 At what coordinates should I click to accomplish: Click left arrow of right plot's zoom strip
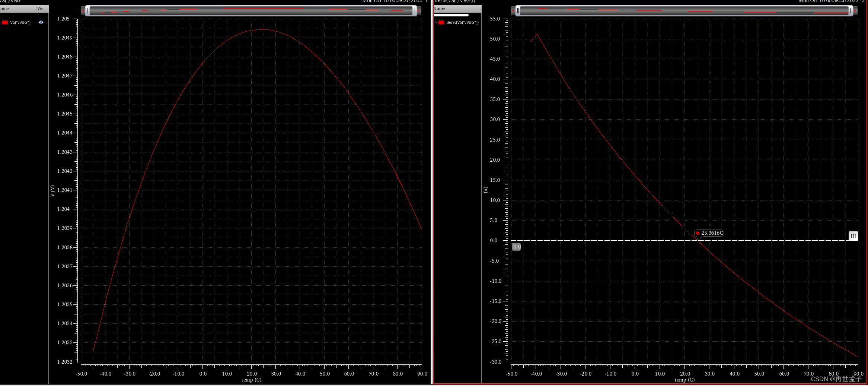(x=513, y=11)
